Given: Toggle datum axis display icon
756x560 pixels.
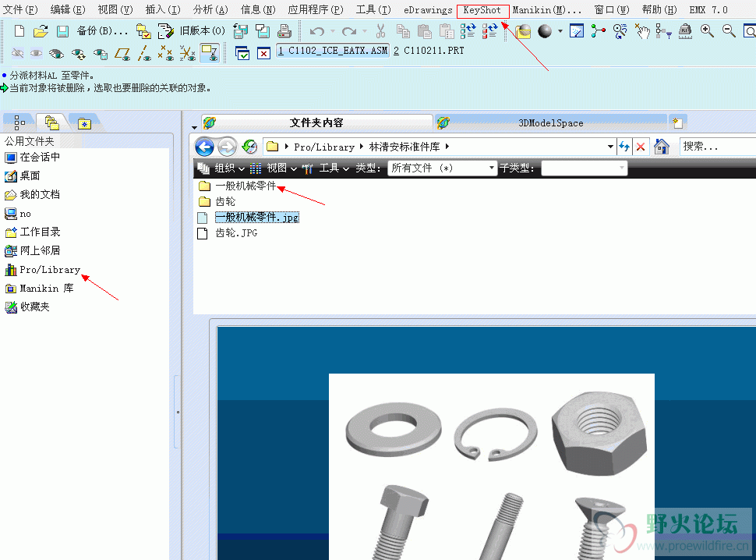Looking at the screenshot, I should point(144,54).
